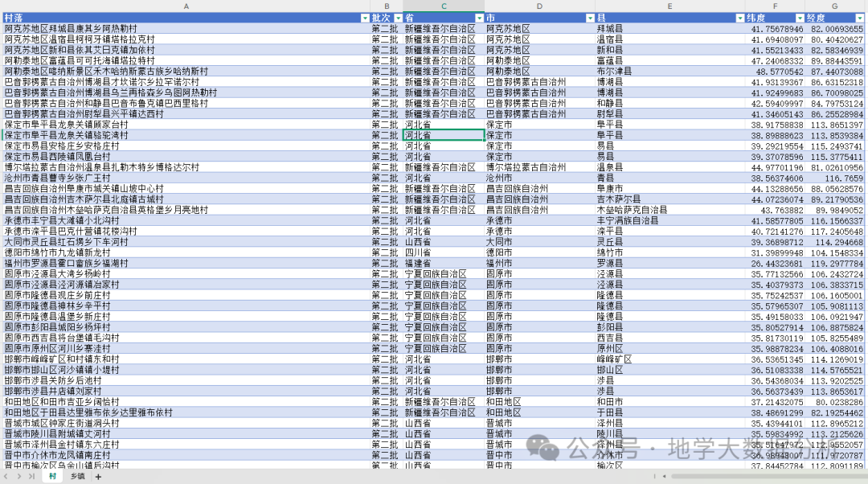The width and height of the screenshot is (868, 484).
Task: Click the 福建省 province cell
Action: coord(444,264)
